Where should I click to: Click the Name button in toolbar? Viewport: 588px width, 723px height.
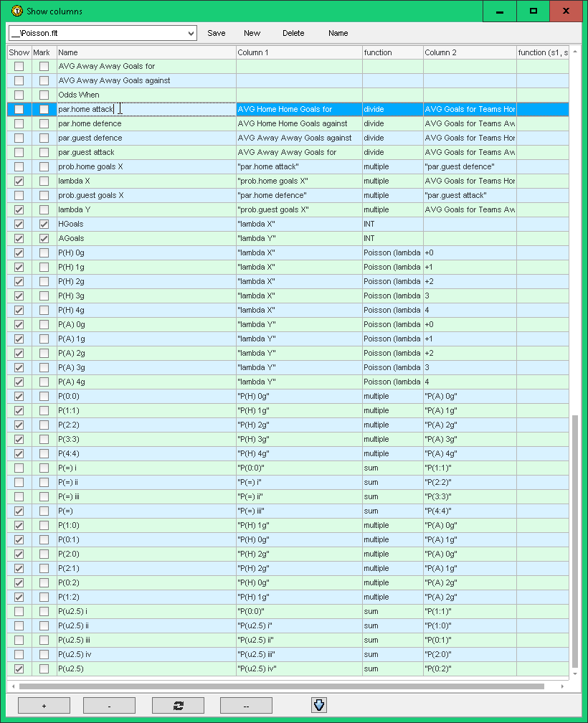tap(338, 33)
